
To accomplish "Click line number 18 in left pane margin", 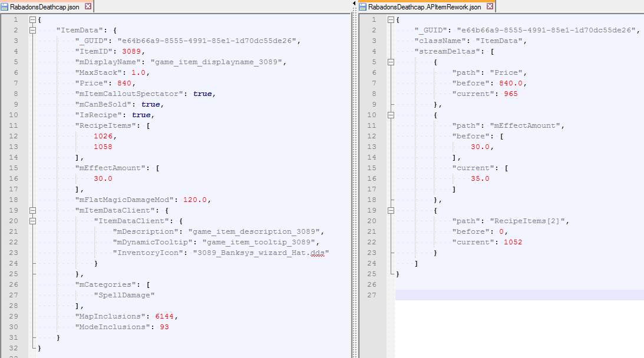I will click(x=13, y=200).
